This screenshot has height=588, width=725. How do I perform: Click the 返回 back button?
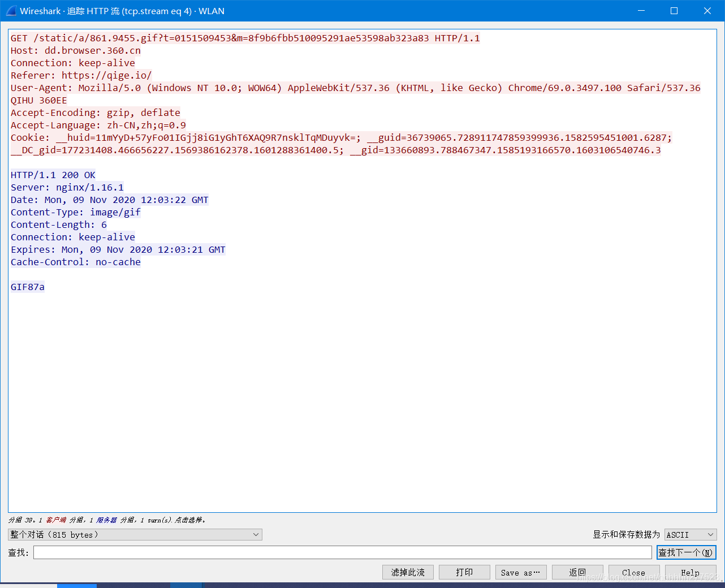click(x=577, y=572)
